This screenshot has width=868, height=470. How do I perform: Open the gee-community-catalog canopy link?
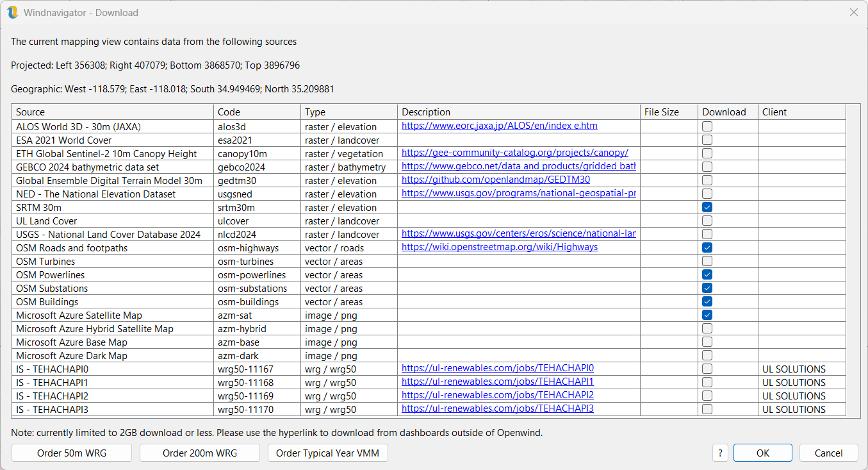(515, 153)
